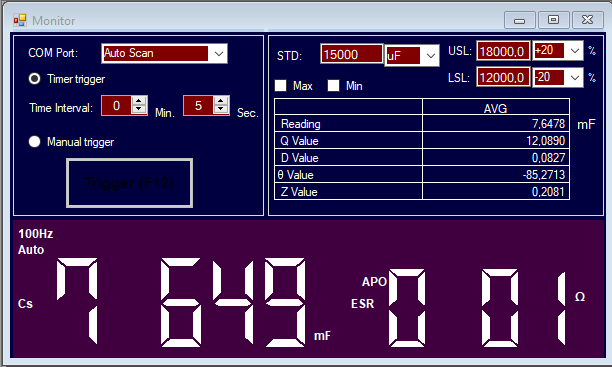Click the APO indicator label
This screenshot has height=367, width=612.
[374, 281]
